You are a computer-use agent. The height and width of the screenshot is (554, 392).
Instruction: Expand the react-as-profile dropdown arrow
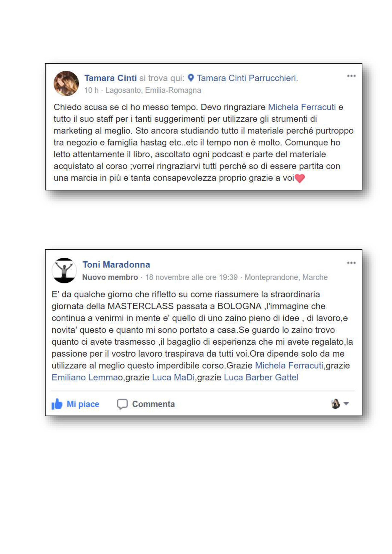click(x=346, y=403)
